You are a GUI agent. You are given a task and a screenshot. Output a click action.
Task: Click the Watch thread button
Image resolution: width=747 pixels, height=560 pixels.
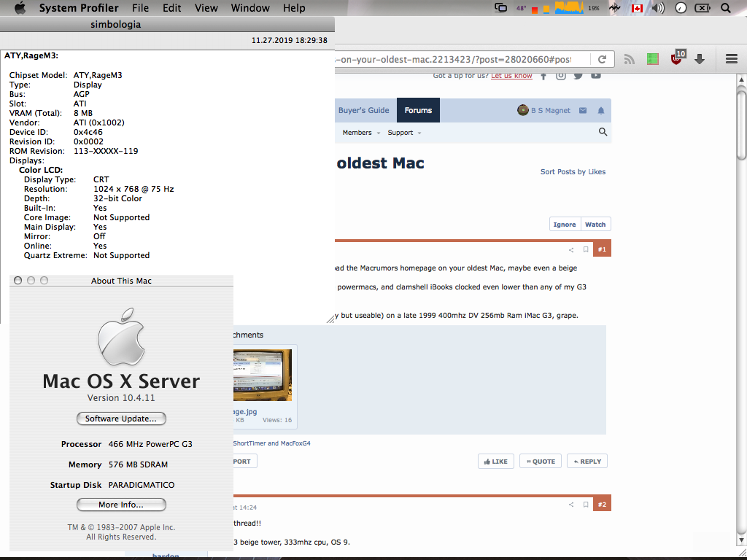[x=595, y=225]
